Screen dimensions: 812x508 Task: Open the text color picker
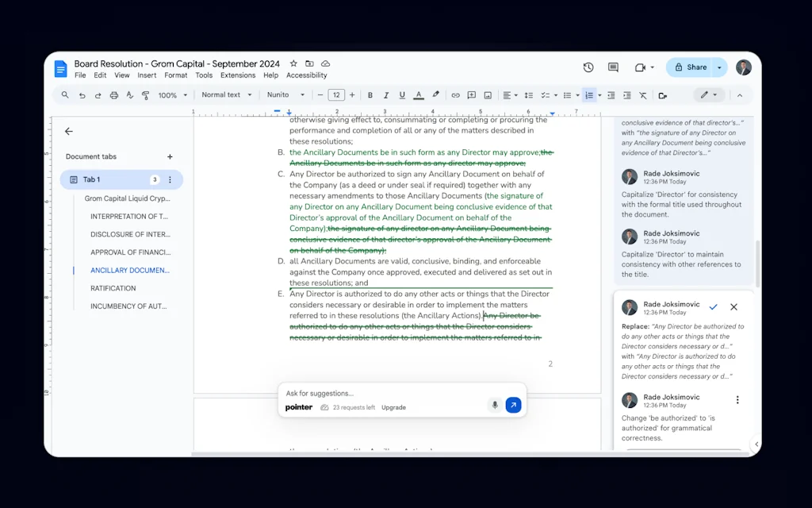pos(418,94)
